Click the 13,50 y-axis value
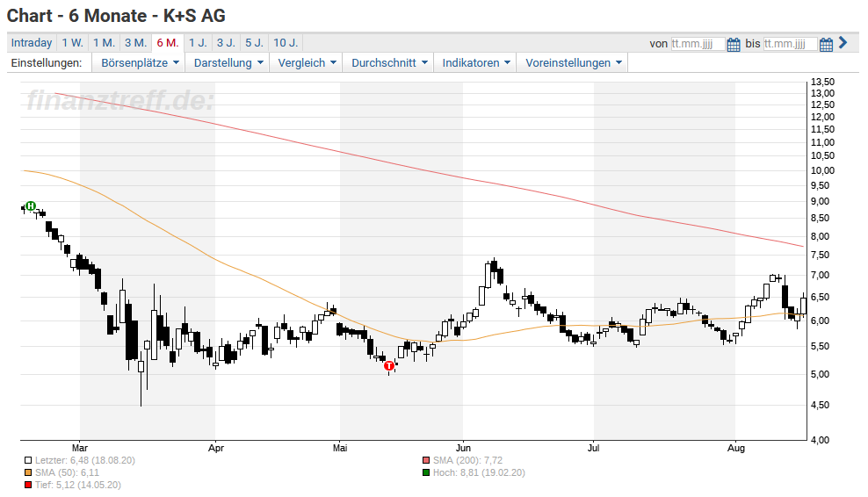The width and height of the screenshot is (868, 497). pos(822,82)
